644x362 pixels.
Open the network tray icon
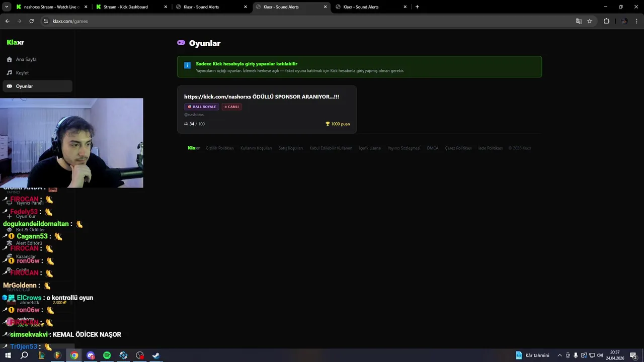(592, 355)
